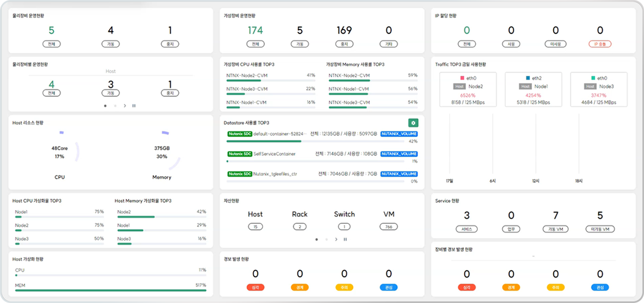Select second dot of 자산현황 carousel
This screenshot has height=303, width=644.
(x=326, y=239)
